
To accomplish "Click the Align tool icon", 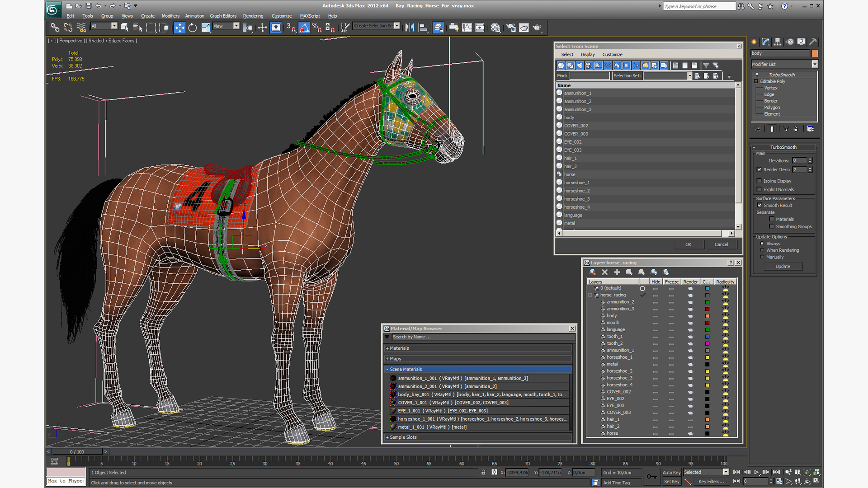I will pyautogui.click(x=423, y=28).
